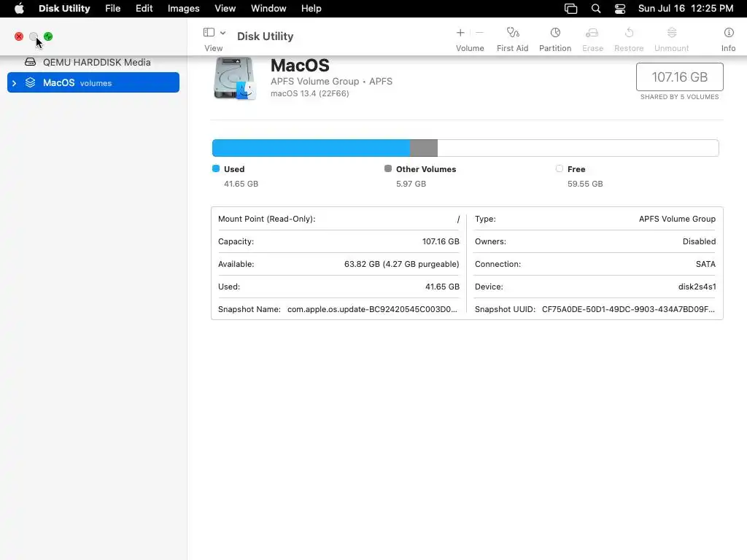
Task: Click the Mount Point (Read-Only) row
Action: (338, 219)
